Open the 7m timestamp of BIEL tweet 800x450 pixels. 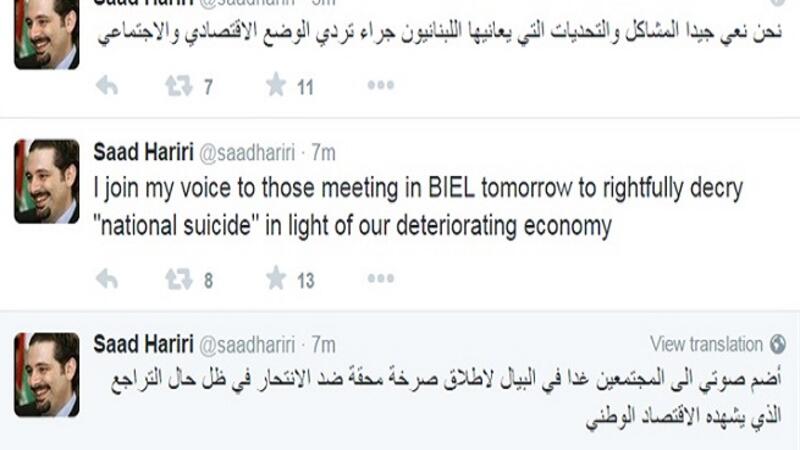322,154
